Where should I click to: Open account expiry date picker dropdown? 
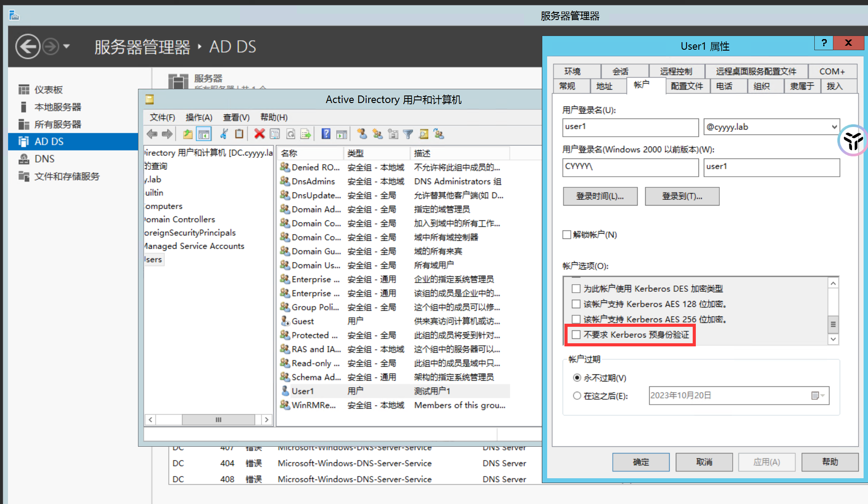coord(818,396)
